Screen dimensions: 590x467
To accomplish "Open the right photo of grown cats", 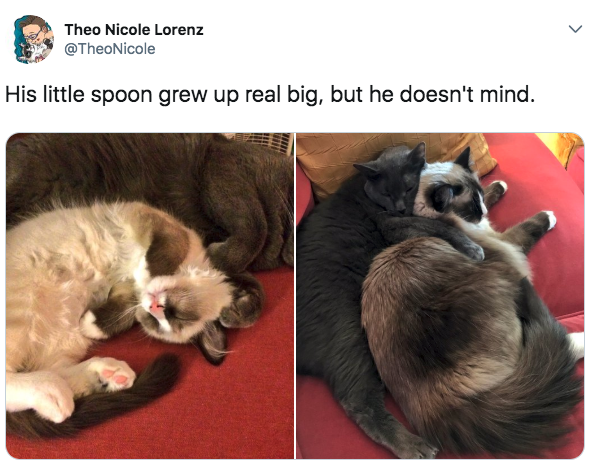I will point(440,296).
